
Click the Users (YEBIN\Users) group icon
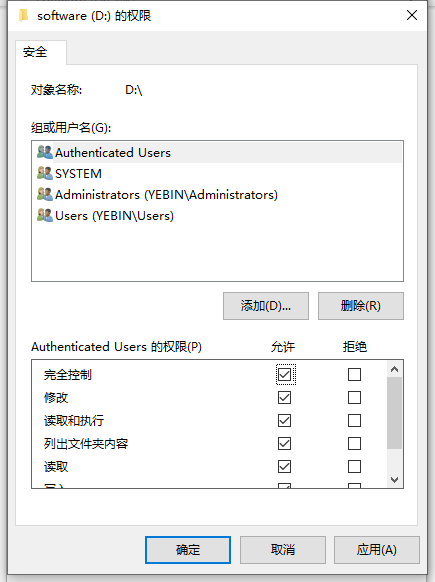(x=45, y=215)
